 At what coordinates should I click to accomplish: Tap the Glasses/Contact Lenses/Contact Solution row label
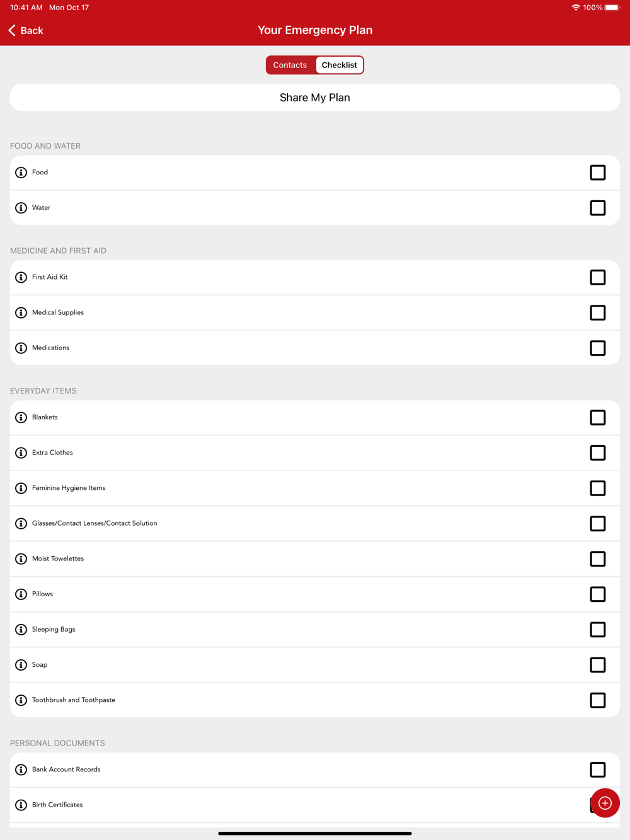[x=94, y=523]
